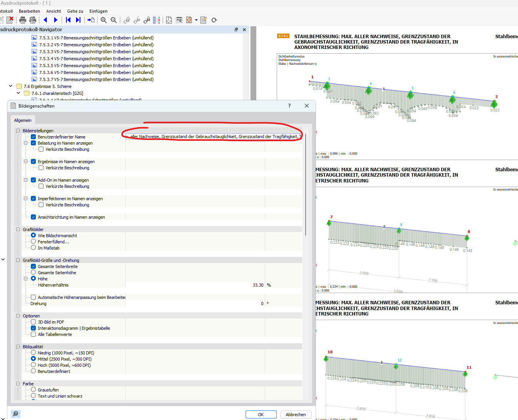Click the delete protocol icon with red X
This screenshot has width=518, height=420.
pyautogui.click(x=10, y=20)
